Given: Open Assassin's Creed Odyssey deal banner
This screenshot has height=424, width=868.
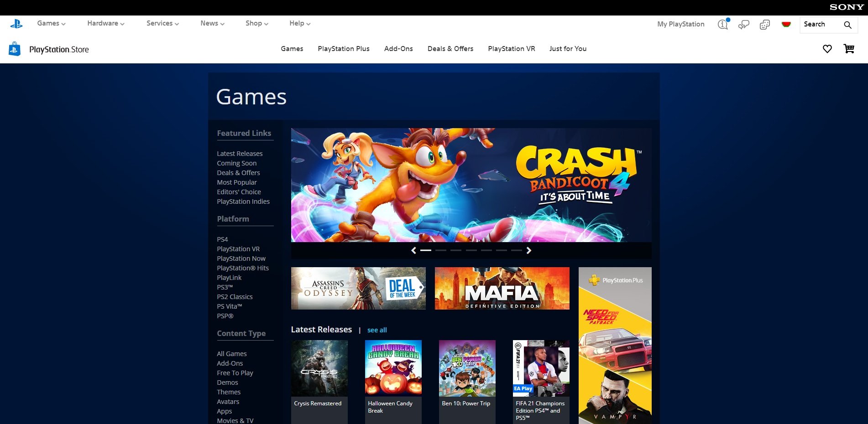Looking at the screenshot, I should point(358,288).
